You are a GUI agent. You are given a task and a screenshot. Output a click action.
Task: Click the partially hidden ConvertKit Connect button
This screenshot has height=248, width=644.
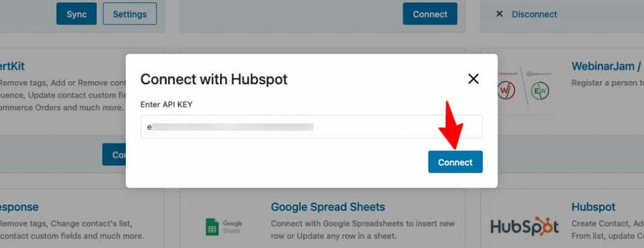click(x=114, y=155)
